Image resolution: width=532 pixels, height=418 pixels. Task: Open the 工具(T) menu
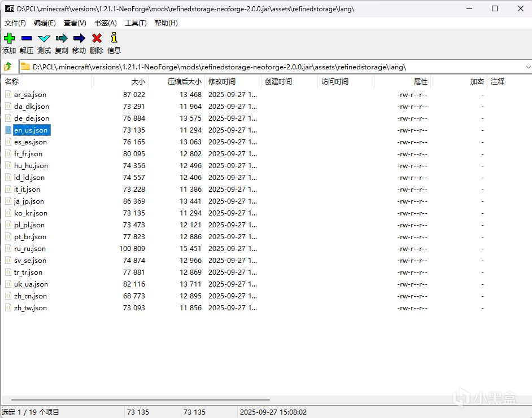tap(136, 23)
